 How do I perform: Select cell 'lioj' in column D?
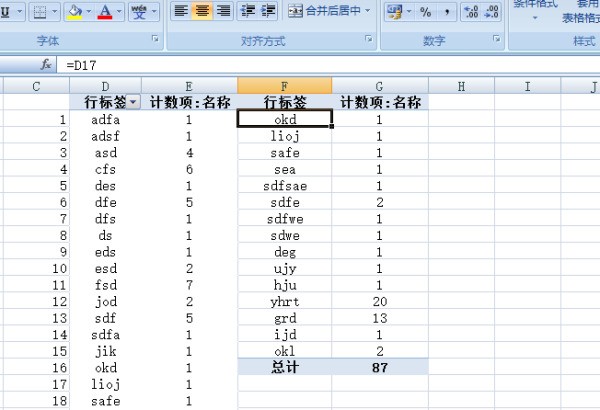(x=106, y=384)
